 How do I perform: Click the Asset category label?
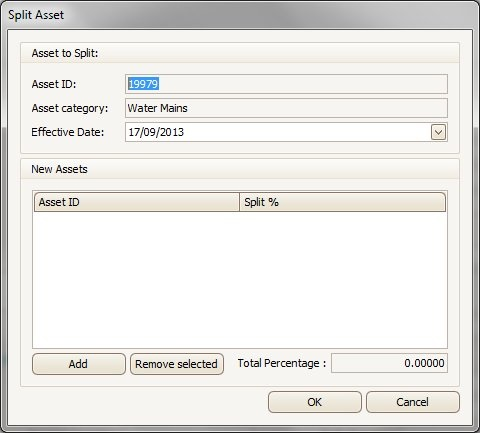(70, 108)
